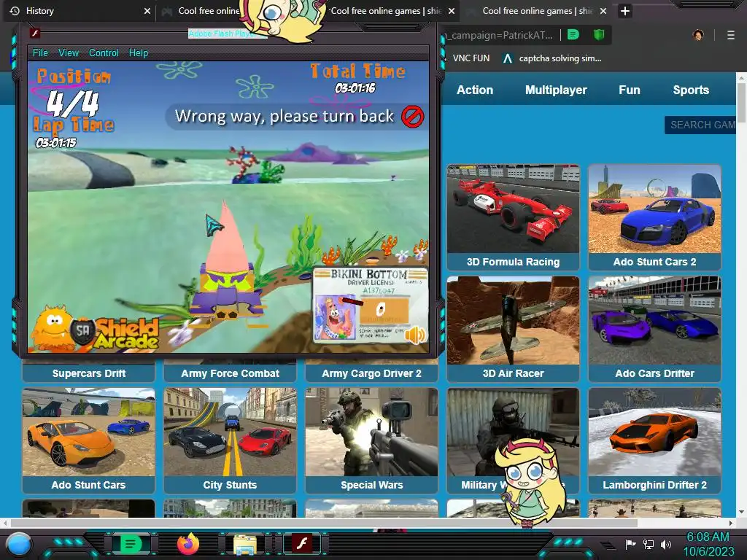Open the Help menu in Flash Player
747x560 pixels.
139,52
